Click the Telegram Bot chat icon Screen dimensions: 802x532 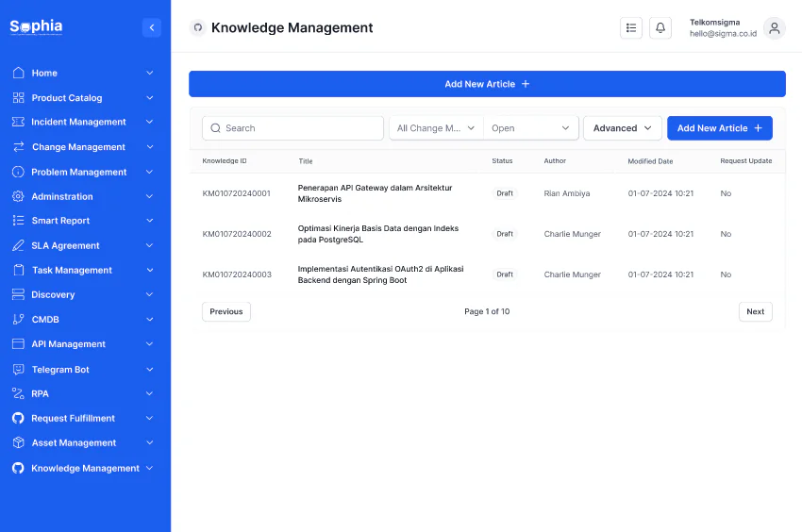coord(19,370)
